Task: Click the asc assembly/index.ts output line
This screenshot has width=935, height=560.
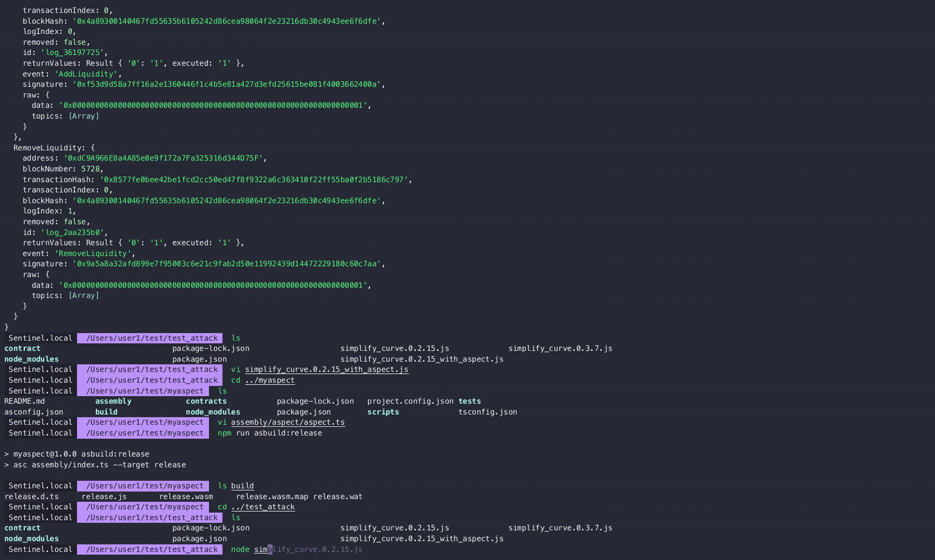Action: tap(95, 465)
